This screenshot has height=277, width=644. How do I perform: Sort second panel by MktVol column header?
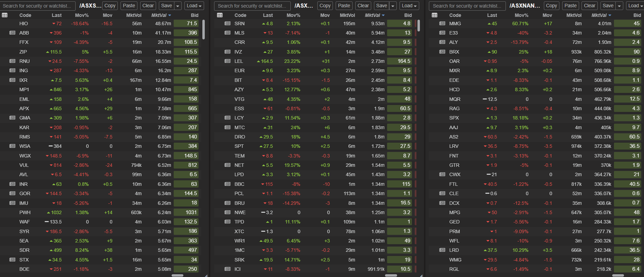tap(347, 15)
